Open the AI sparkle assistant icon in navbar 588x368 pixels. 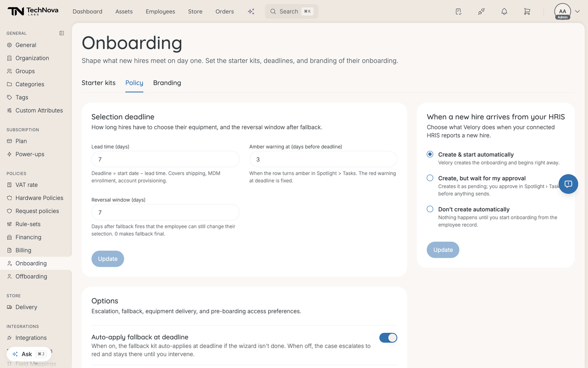pyautogui.click(x=251, y=11)
